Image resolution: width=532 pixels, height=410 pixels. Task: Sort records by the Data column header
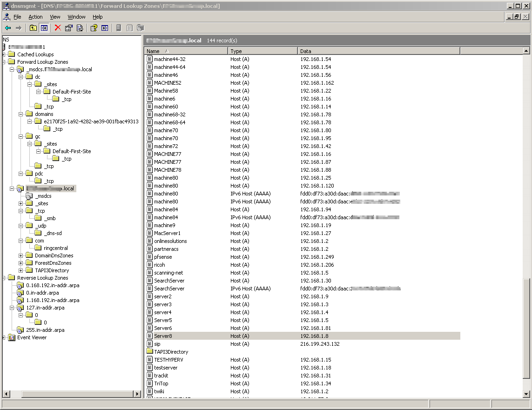pyautogui.click(x=378, y=51)
